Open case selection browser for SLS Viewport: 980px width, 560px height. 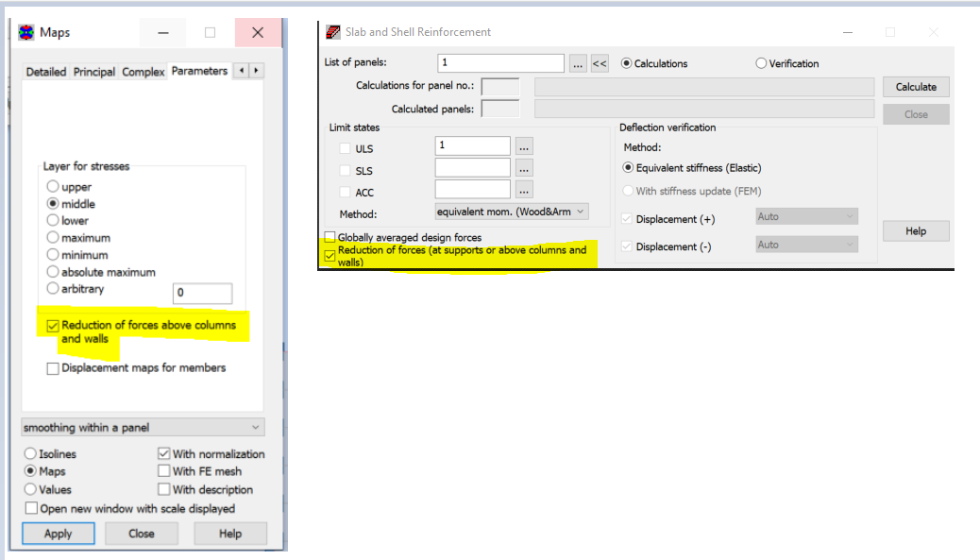click(524, 167)
